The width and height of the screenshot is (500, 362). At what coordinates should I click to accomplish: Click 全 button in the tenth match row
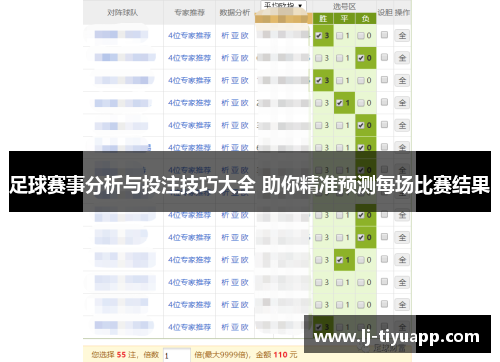402,237
